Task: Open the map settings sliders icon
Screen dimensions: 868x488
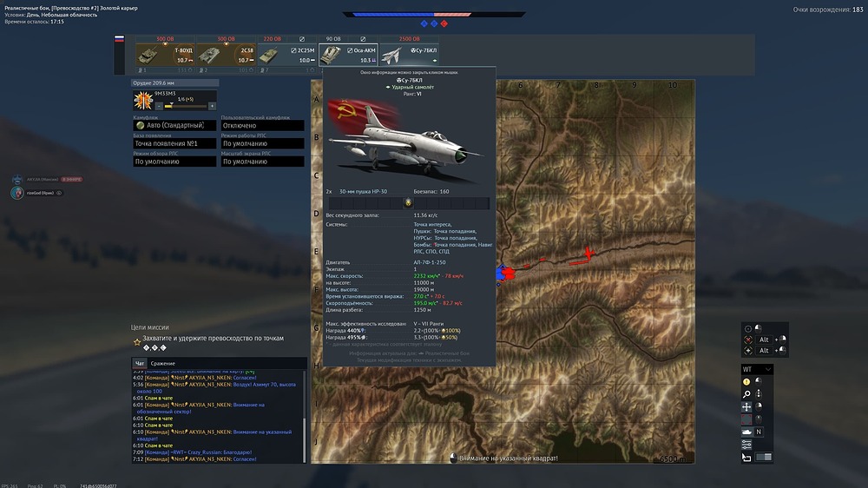Action: pos(746,445)
